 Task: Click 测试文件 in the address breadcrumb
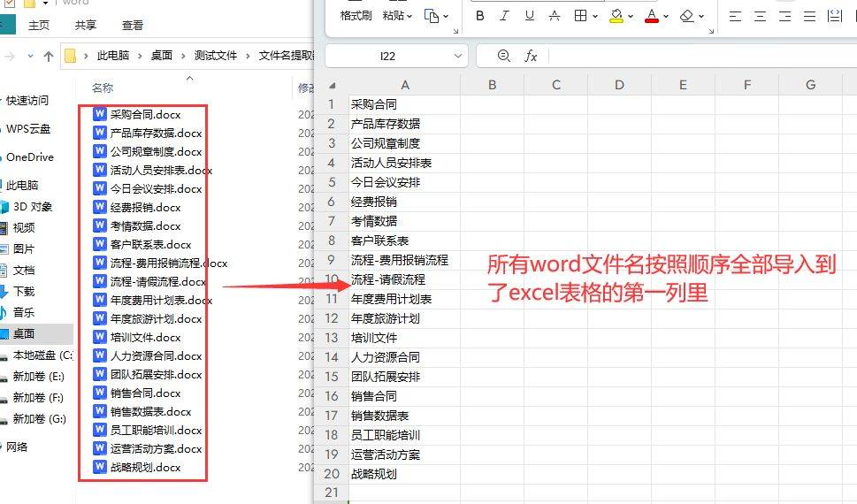pyautogui.click(x=216, y=55)
